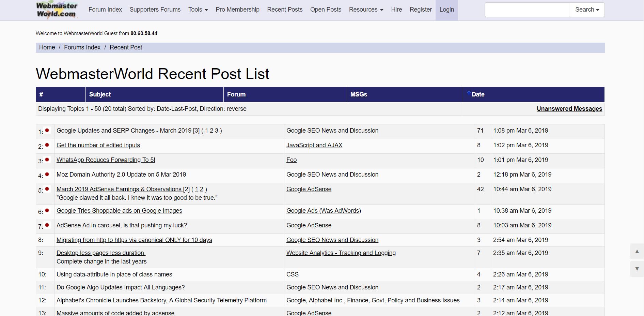Open Unanswered Messages link
Viewport: 644px width, 316px height.
(569, 109)
